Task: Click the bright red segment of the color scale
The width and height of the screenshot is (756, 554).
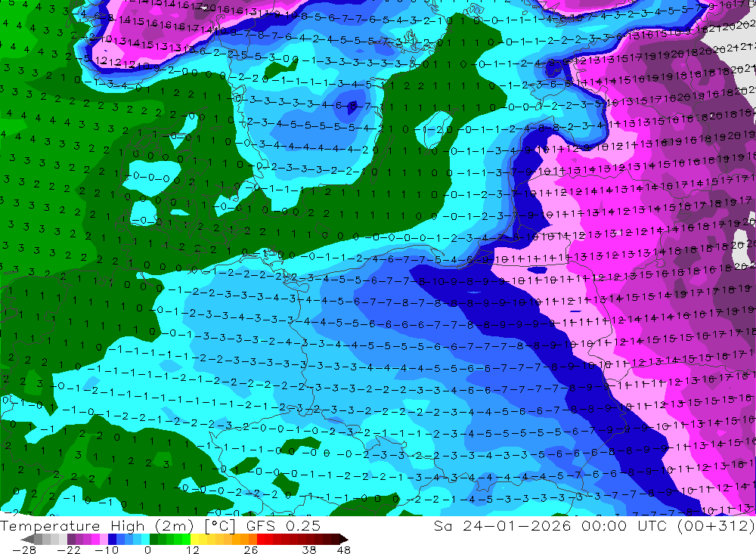Action: [261, 540]
